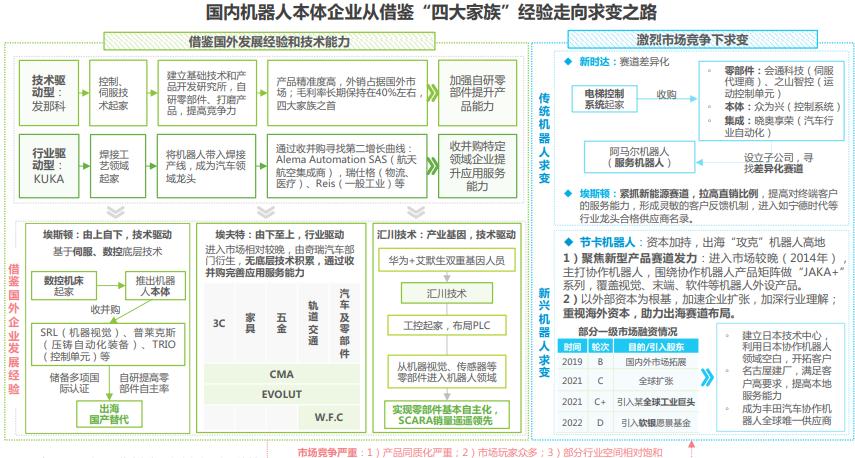
Task: Click the caption 部分一级市场融资情况
Action: point(628,332)
